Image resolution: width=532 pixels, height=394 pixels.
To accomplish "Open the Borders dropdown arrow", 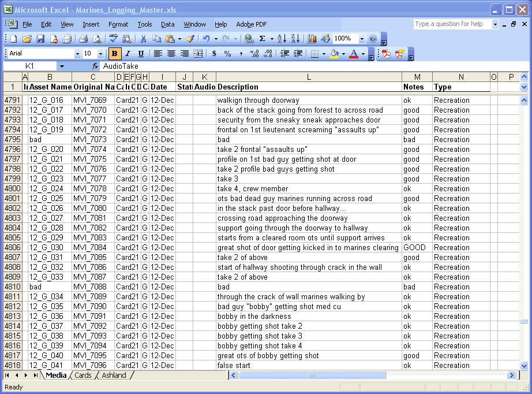I will (324, 54).
